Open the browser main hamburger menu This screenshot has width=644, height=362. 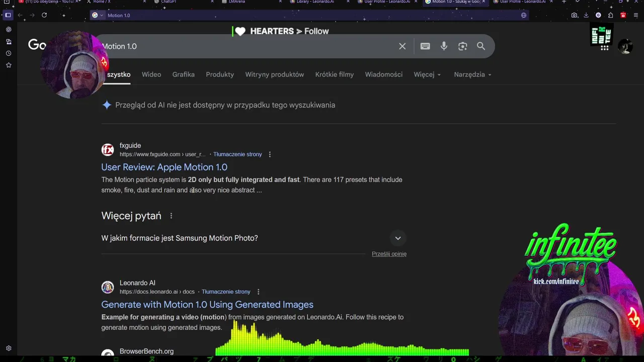pyautogui.click(x=635, y=15)
